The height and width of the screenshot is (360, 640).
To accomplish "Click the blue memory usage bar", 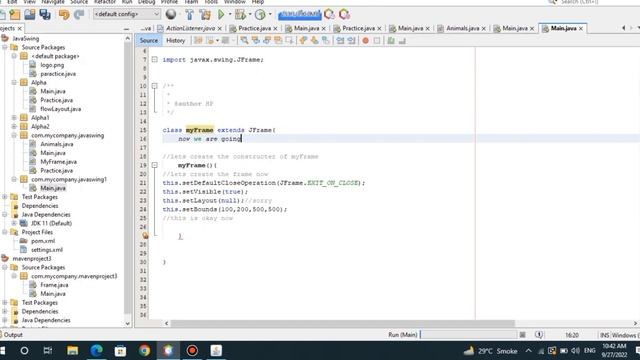I will (x=300, y=15).
